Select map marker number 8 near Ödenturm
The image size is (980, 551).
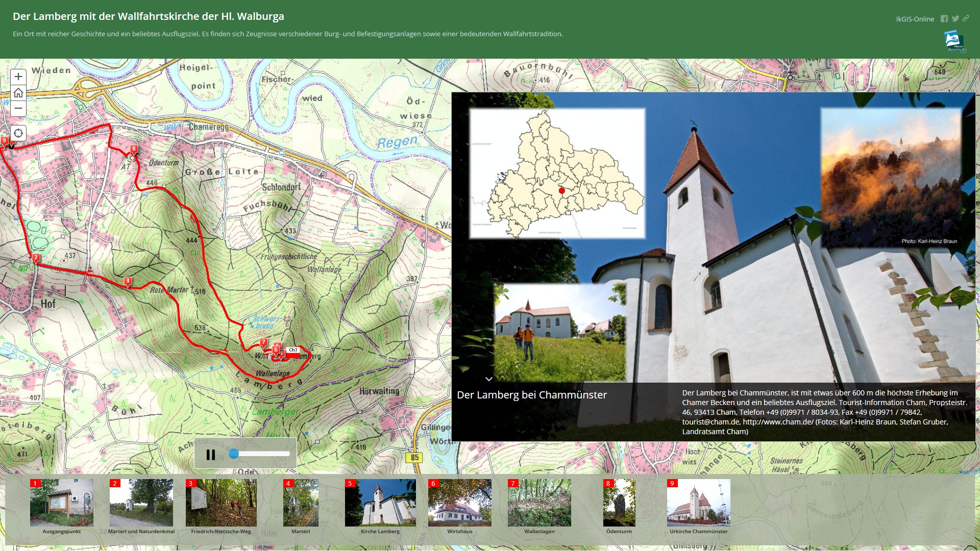[x=134, y=149]
